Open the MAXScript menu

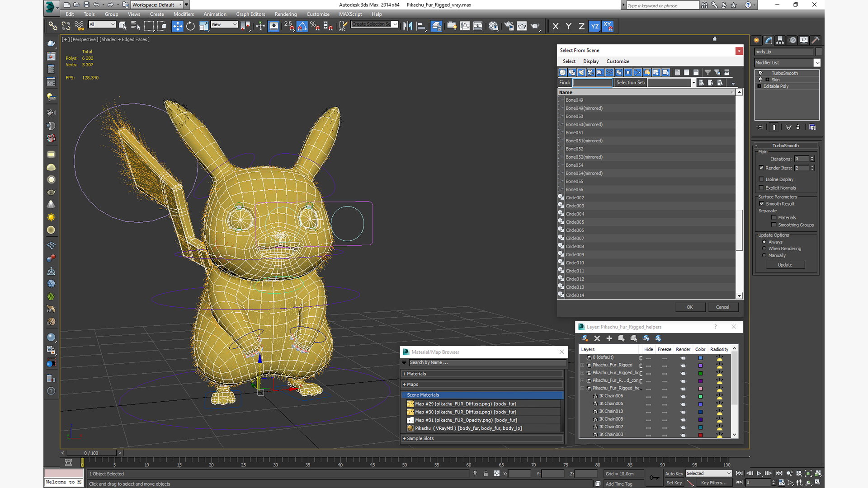tap(350, 14)
